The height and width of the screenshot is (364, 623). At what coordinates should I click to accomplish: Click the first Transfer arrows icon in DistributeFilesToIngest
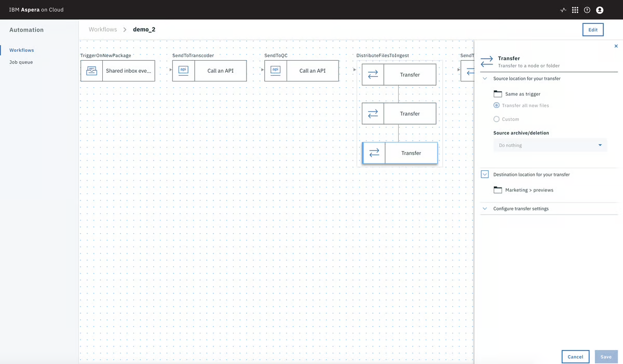[373, 74]
